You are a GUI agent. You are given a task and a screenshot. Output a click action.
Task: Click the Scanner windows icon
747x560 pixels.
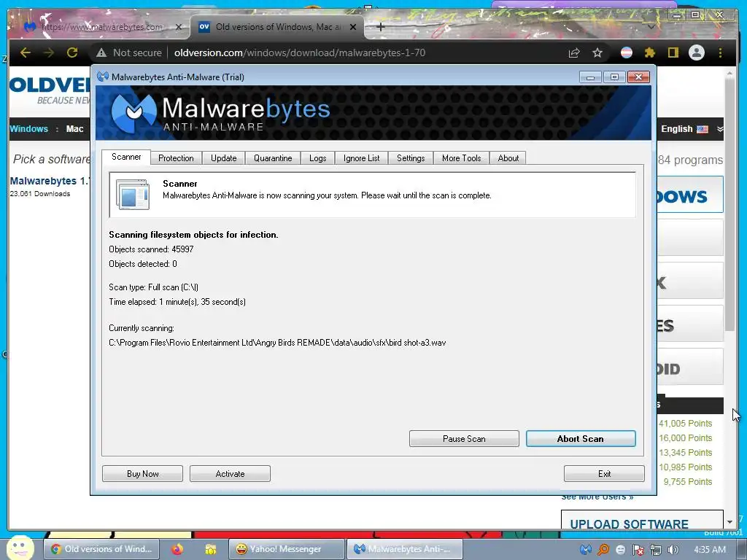click(x=133, y=194)
